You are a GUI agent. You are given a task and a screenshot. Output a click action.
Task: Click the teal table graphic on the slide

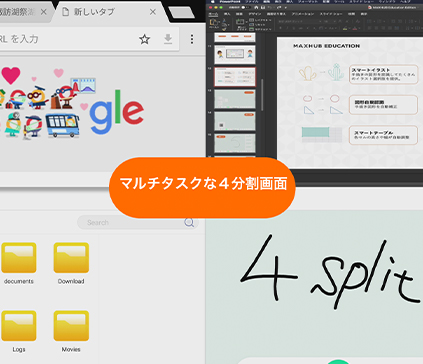(315, 132)
